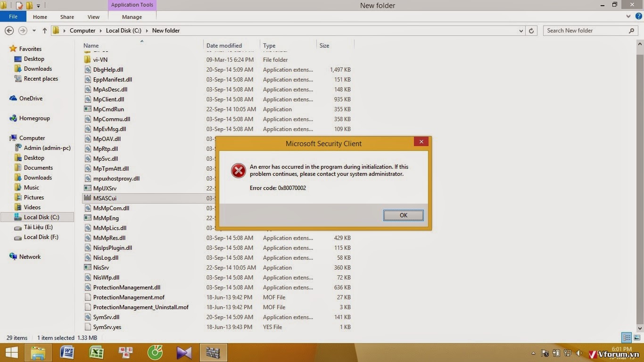Click the MSASCui application icon

coord(87,198)
